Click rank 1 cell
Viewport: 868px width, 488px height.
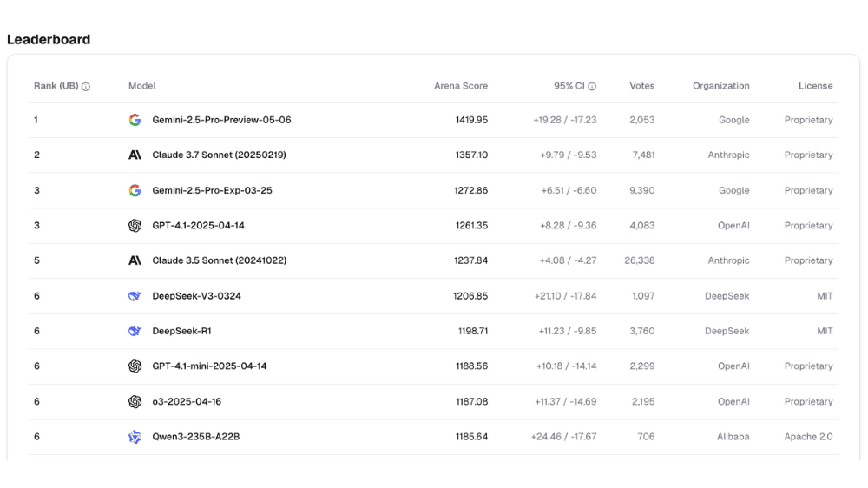click(x=36, y=120)
